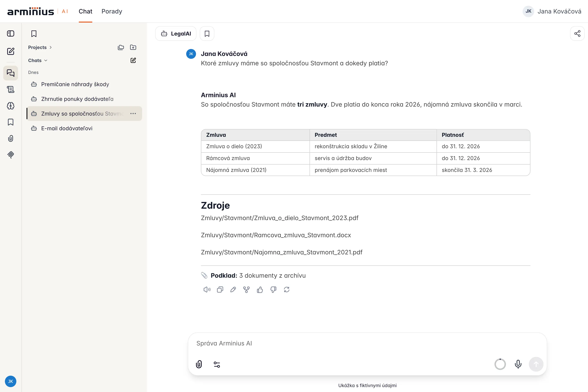Click the circular progress indicator in input
This screenshot has height=392, width=588.
coord(500,364)
